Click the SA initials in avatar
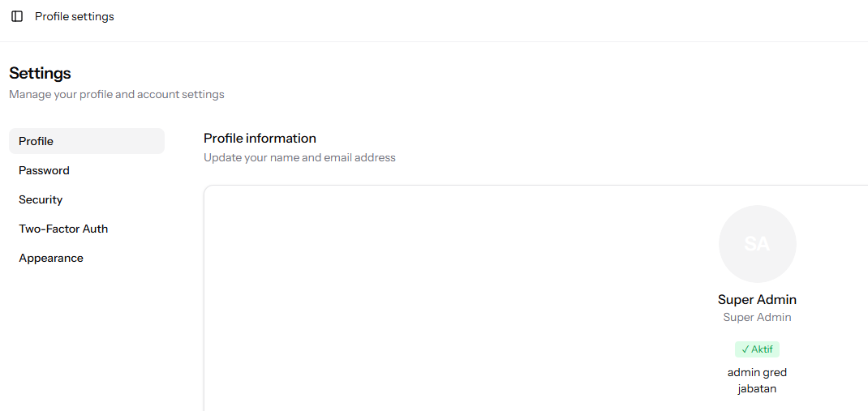Screen dimensions: 868x411 pos(757,243)
